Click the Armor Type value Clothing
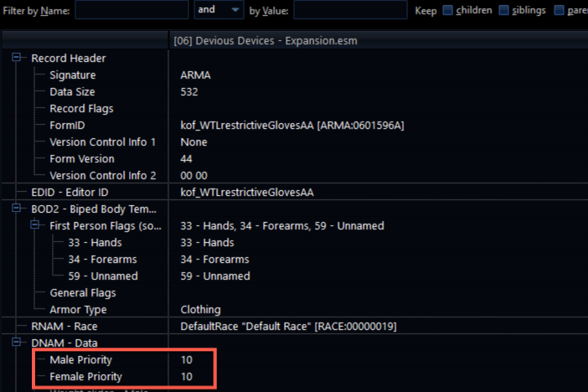The width and height of the screenshot is (588, 392). pyautogui.click(x=201, y=310)
